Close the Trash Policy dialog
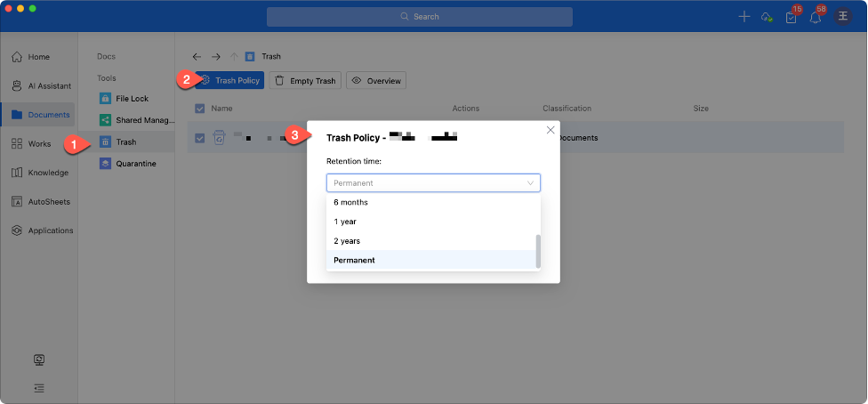The image size is (868, 404). click(551, 130)
